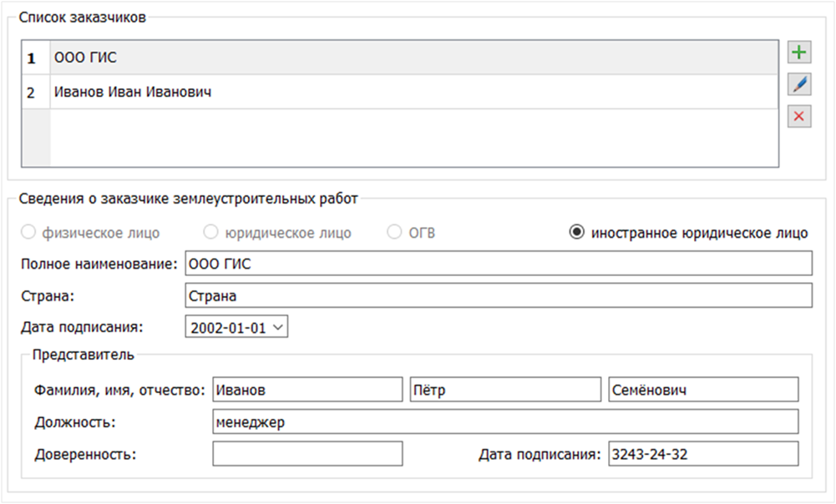Click row number 2 header cell
Image resolution: width=836 pixels, height=504 pixels.
coord(32,93)
